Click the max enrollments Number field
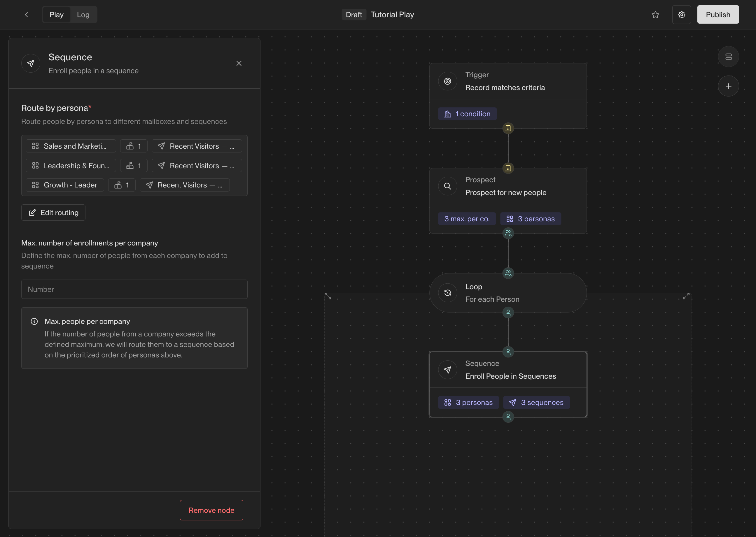756x537 pixels. tap(134, 289)
